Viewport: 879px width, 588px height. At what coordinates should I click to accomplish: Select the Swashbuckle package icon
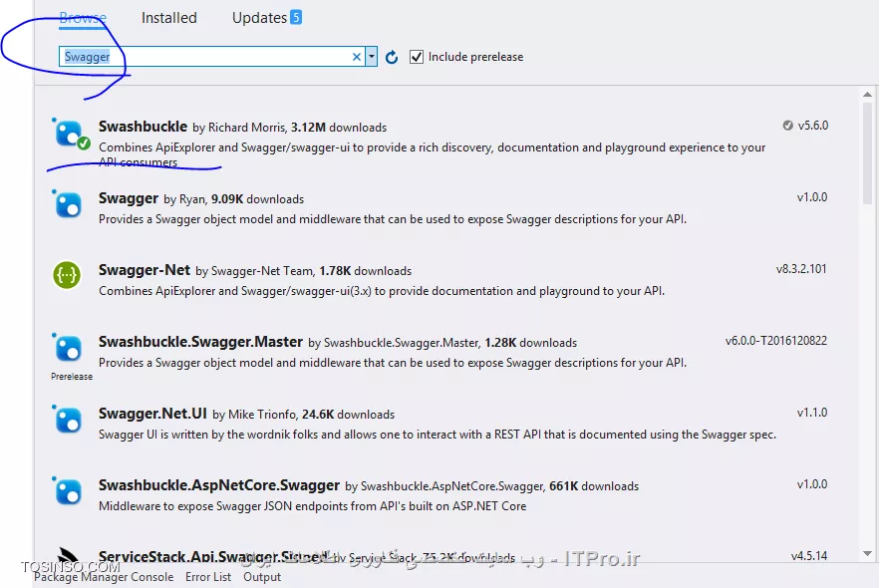click(x=70, y=134)
